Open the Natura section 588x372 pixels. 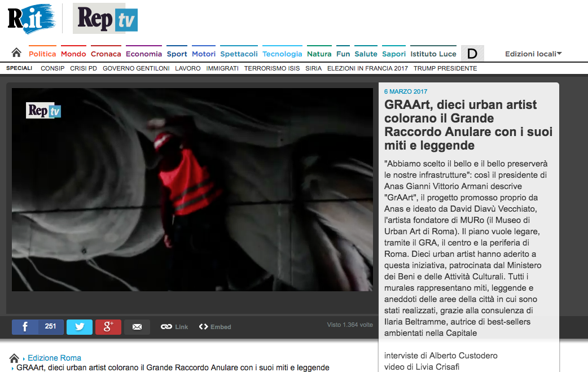click(x=319, y=54)
